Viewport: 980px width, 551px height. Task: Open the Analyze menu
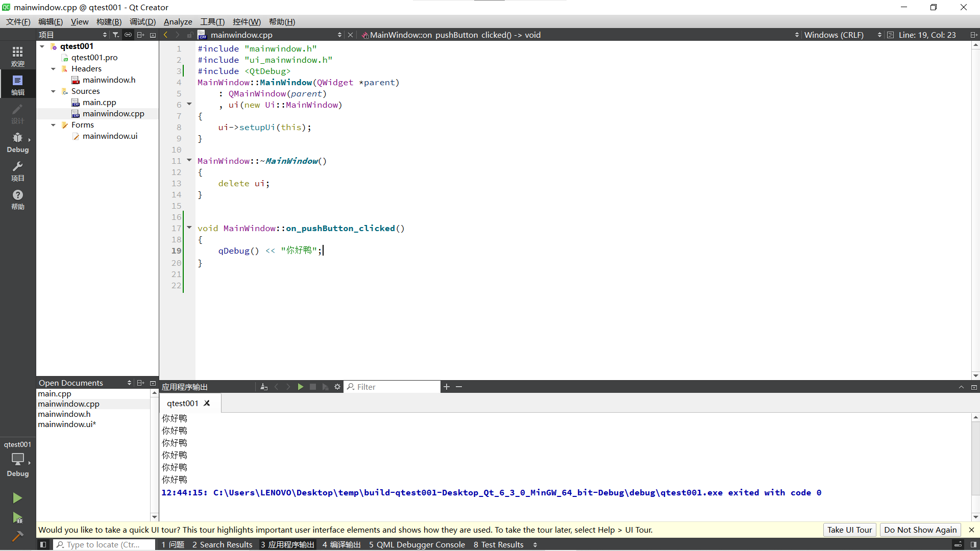tap(178, 21)
